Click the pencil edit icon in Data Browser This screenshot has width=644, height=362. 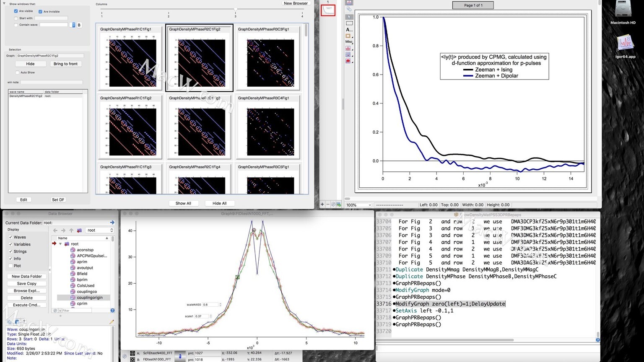coord(112,322)
